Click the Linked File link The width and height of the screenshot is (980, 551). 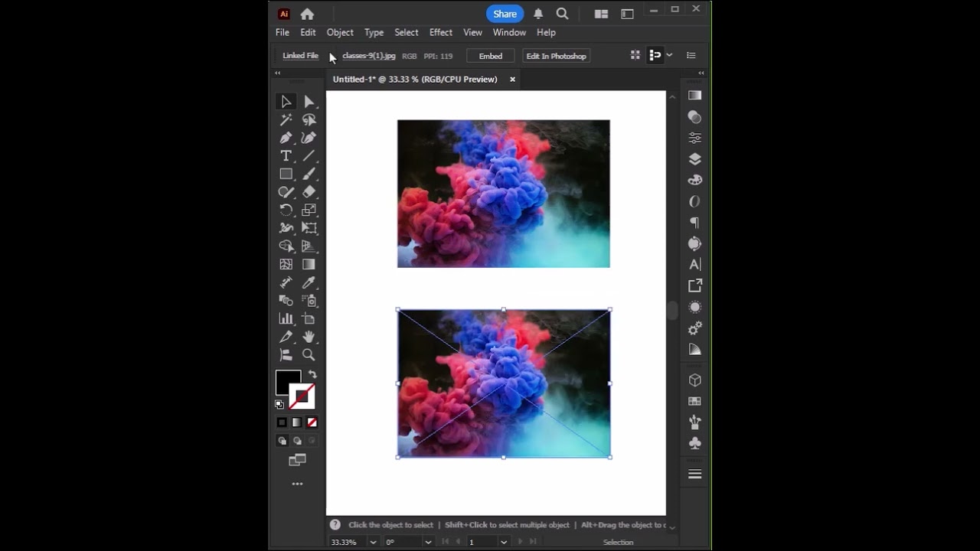click(300, 56)
